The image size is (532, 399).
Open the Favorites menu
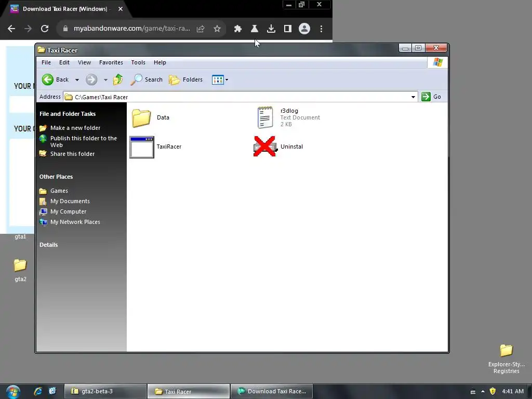111,62
